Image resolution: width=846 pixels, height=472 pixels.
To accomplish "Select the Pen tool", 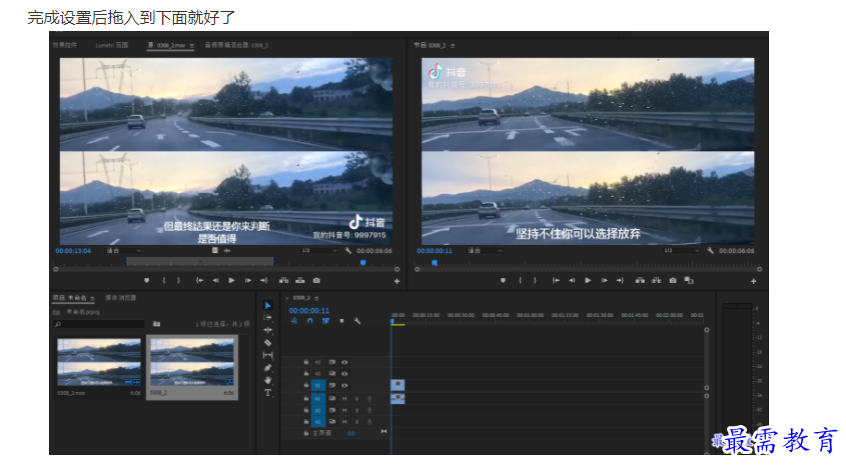I will tap(268, 368).
